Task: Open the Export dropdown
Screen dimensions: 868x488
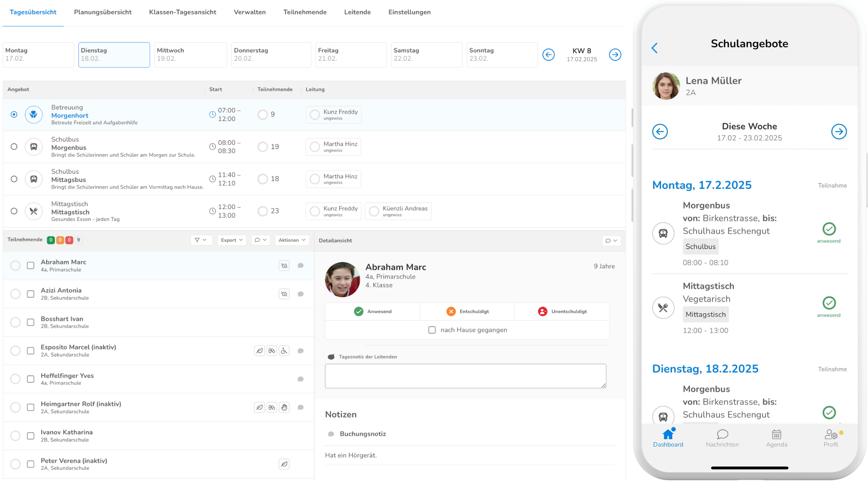Action: (x=232, y=240)
